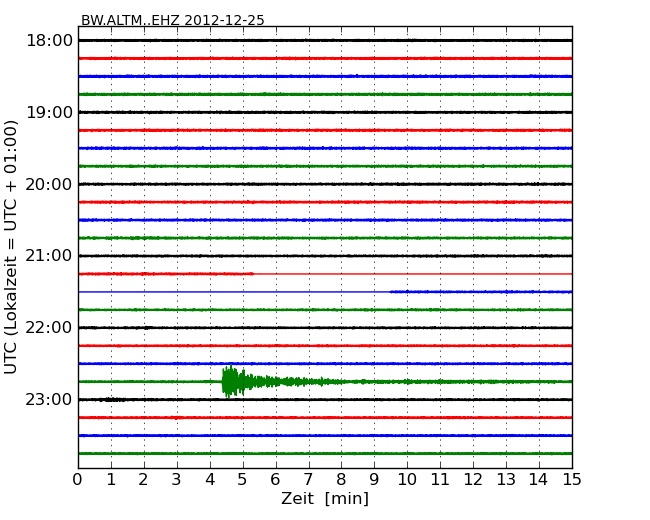Click the flat data-gap segment of the blue 21:30 trace

coord(234,292)
